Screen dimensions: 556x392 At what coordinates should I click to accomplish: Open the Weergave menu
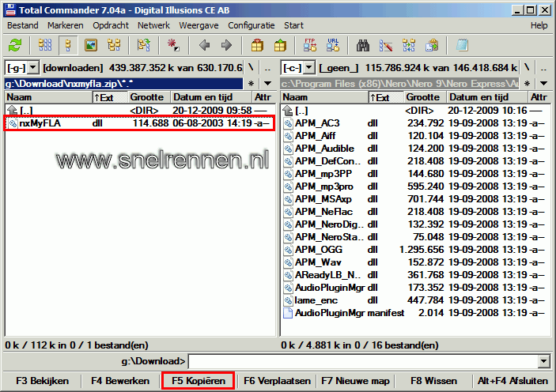pyautogui.click(x=199, y=25)
